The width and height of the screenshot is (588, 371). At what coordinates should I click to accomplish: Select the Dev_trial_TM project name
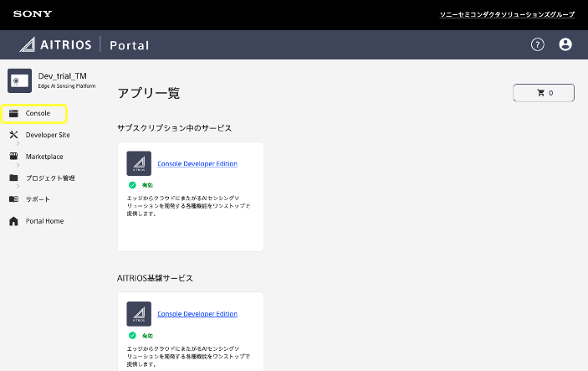(62, 76)
